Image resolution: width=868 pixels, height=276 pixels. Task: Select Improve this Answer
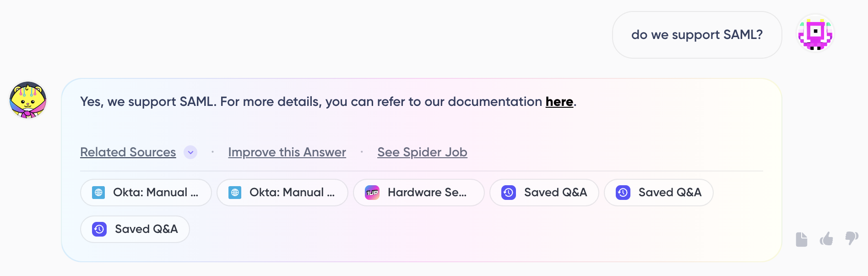[287, 152]
